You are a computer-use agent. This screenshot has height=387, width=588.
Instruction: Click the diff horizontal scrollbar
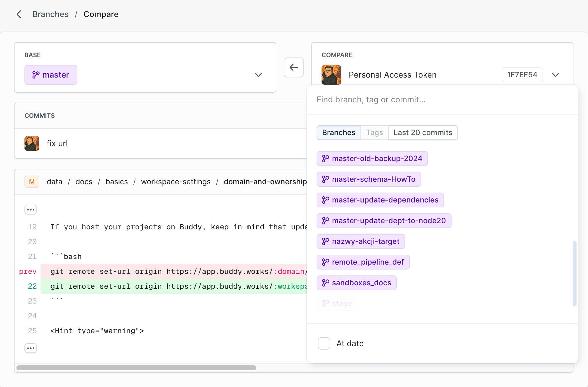(x=136, y=368)
